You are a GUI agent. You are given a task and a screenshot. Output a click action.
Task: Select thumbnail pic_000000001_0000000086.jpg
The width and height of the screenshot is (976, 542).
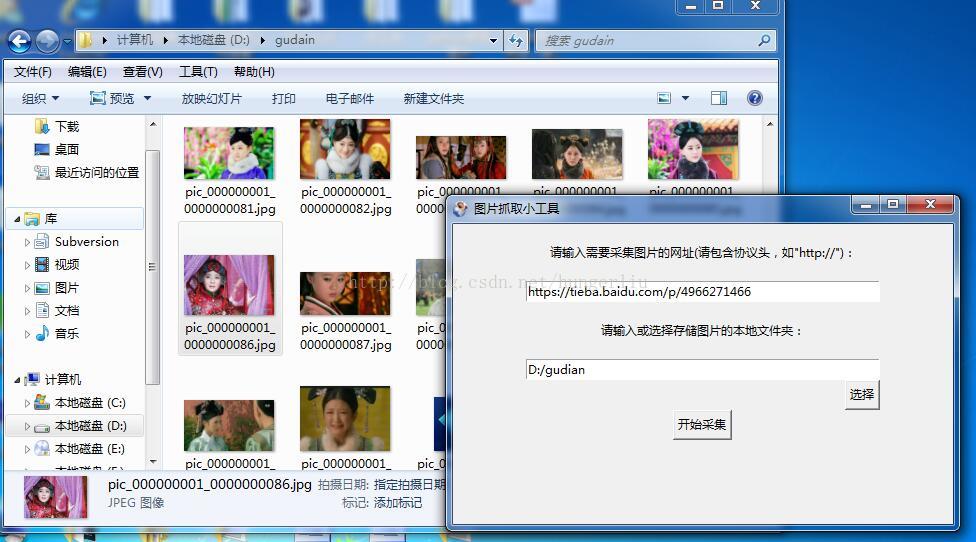[229, 285]
